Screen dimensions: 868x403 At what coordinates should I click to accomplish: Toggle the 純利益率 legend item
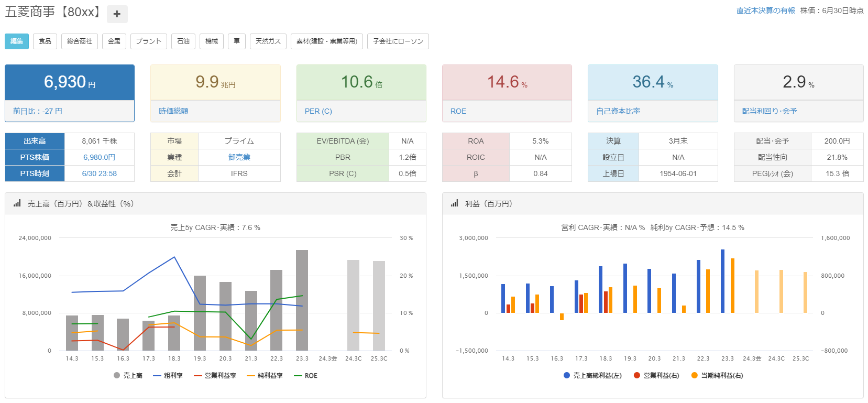[x=265, y=376]
